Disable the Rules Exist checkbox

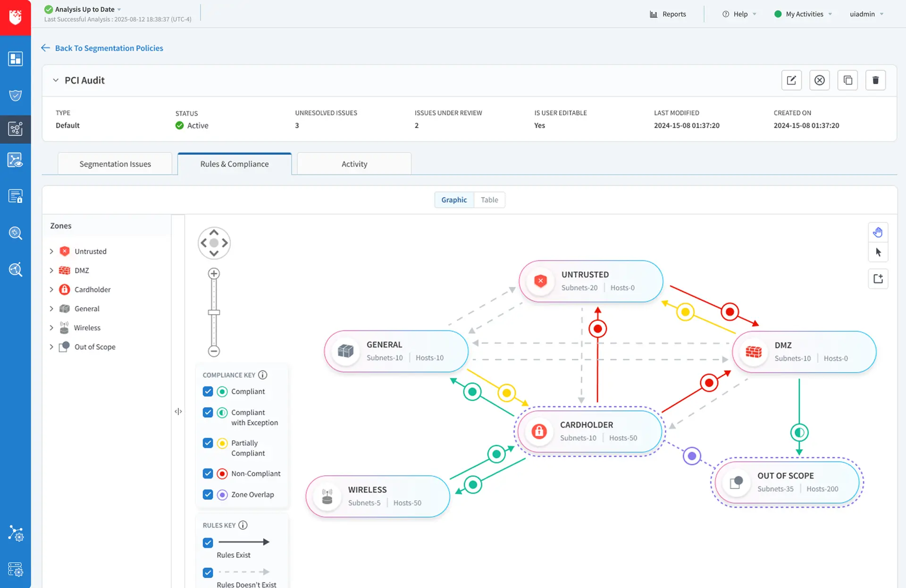[x=208, y=543]
